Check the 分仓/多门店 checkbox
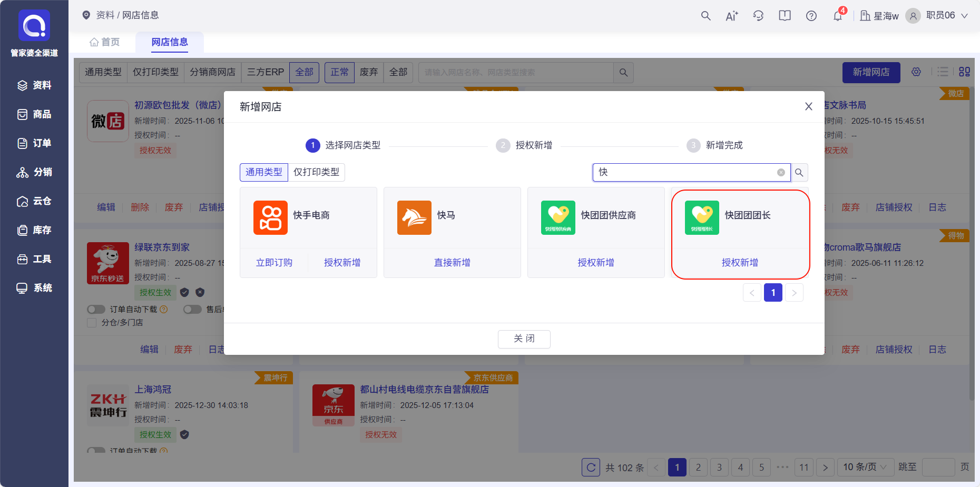Screen dimensions: 980x487 tap(92, 323)
